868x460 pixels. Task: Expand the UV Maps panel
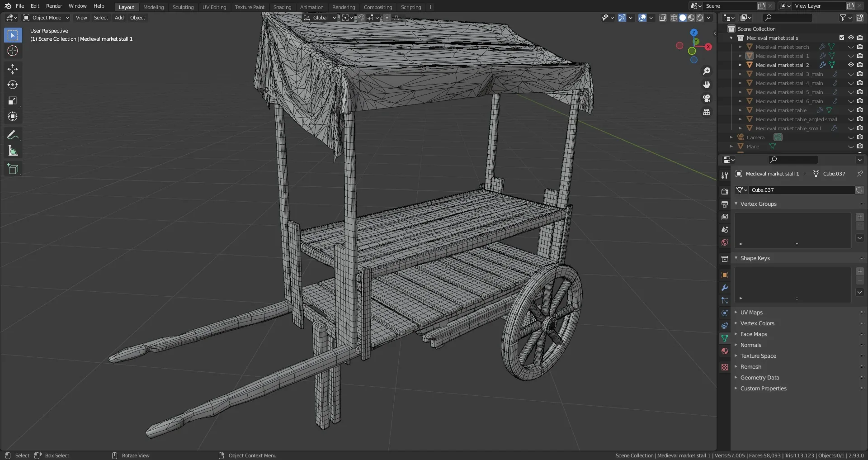coord(736,312)
